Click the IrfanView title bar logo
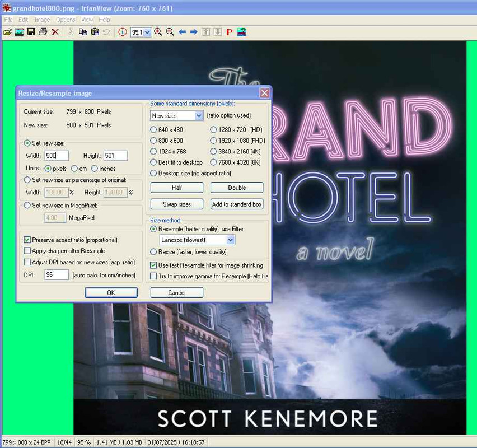Screen dimensions: 477x448 (x=6, y=8)
